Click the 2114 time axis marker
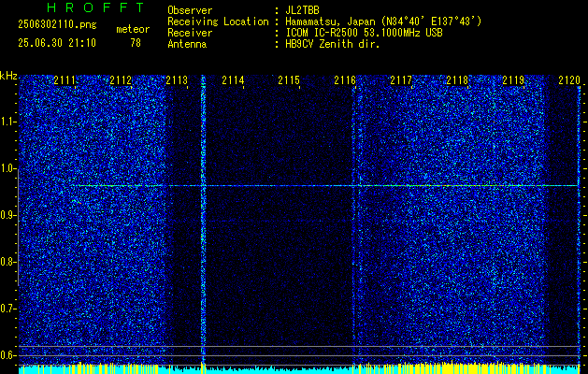Image resolution: width=588 pixels, height=374 pixels. tap(234, 80)
